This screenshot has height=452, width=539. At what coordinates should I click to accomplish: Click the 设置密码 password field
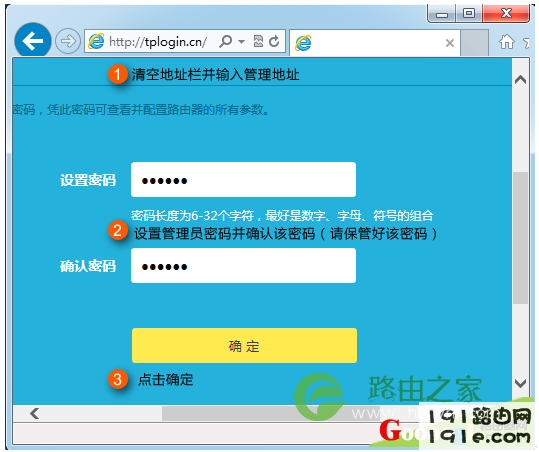(x=243, y=180)
